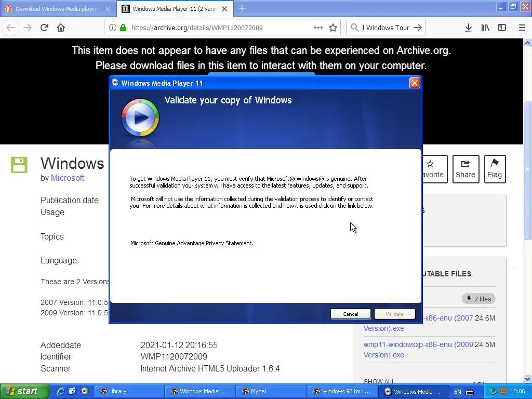Viewport: 532px width, 399px height.
Task: Switch to Windows 98 tour taskbar window
Action: [342, 391]
